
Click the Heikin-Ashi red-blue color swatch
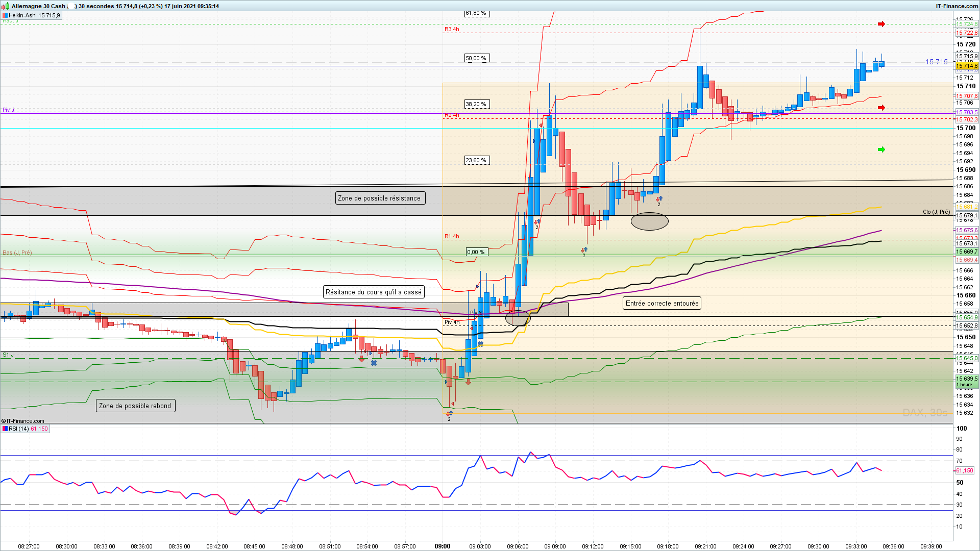click(x=5, y=15)
